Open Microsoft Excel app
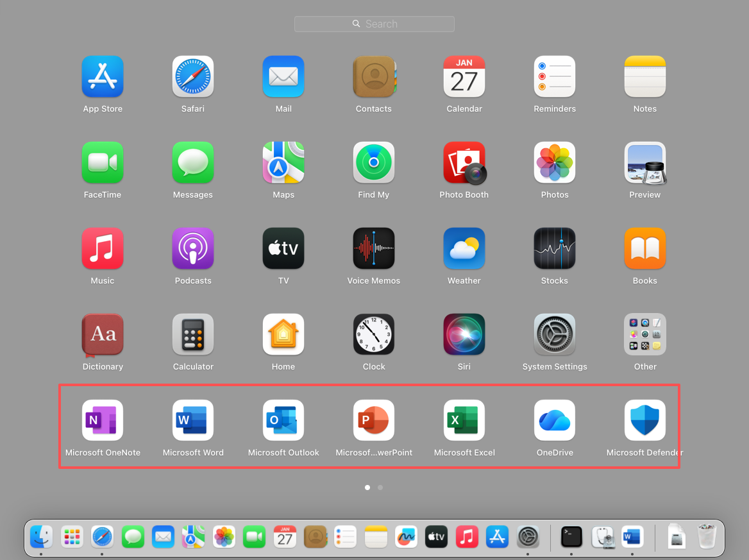This screenshot has height=560, width=749. [x=464, y=421]
